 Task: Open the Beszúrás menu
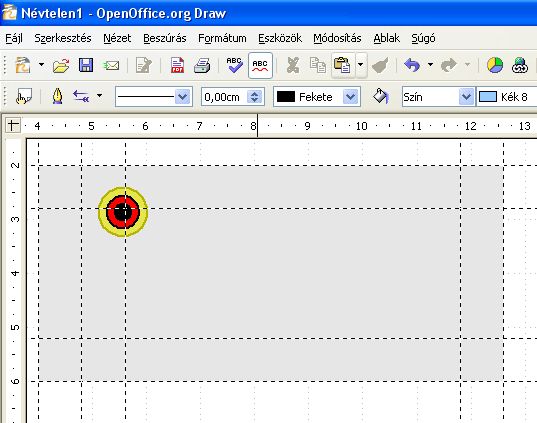165,38
